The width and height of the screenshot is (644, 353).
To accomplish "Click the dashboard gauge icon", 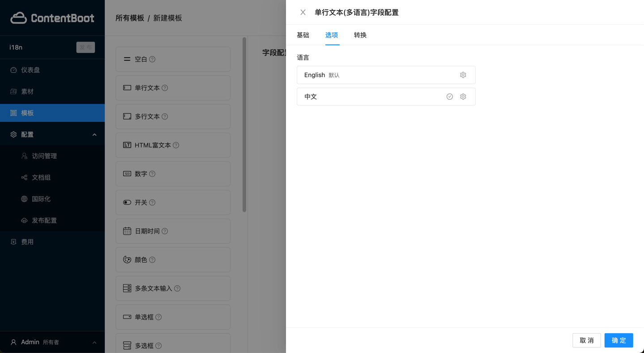I will 13,70.
